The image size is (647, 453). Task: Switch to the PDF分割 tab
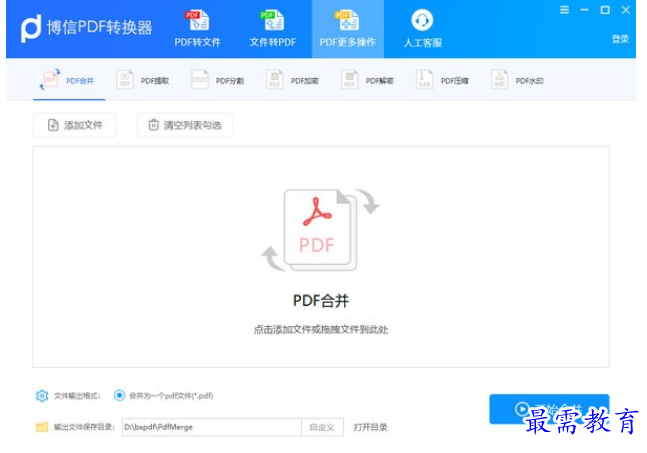tap(217, 80)
